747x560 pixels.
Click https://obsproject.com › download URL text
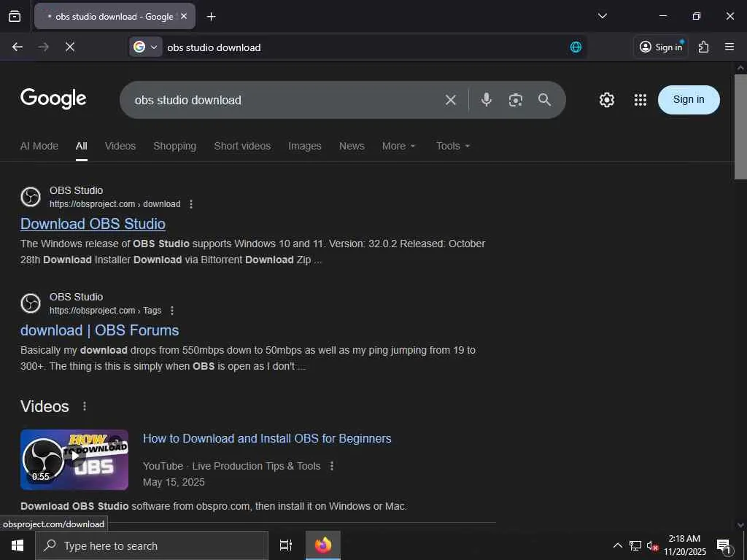115,204
